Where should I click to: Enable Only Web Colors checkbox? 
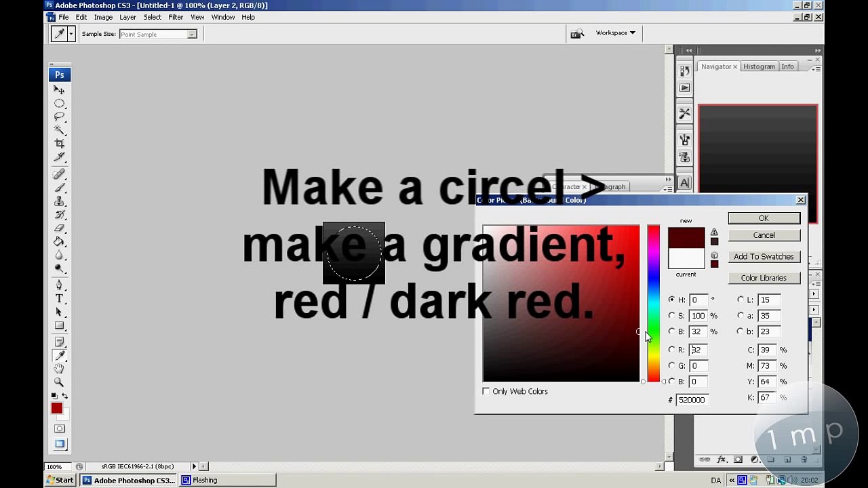tap(486, 391)
